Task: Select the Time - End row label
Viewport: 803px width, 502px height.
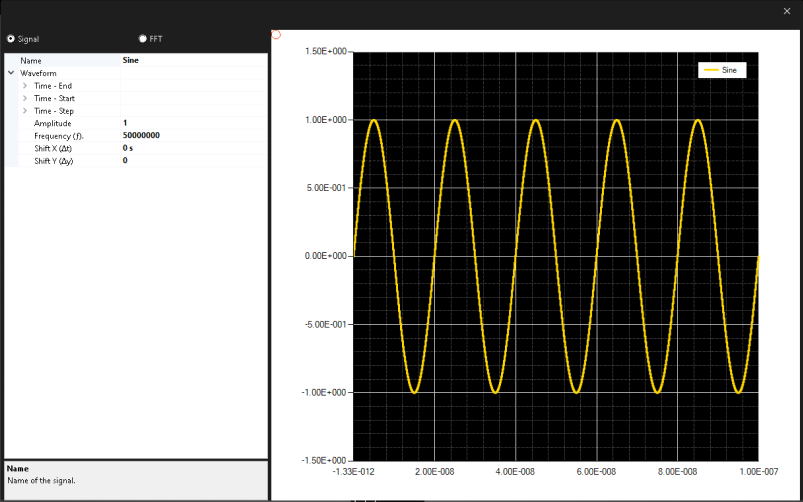Action: (53, 86)
